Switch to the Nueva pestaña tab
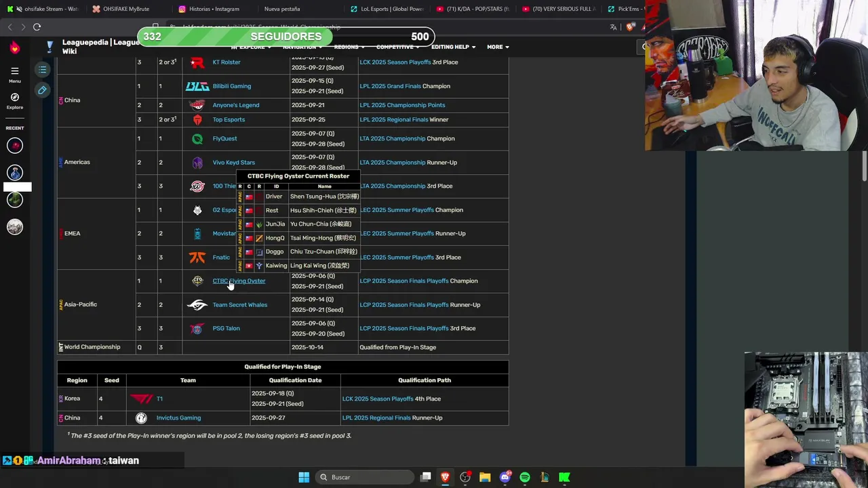868x488 pixels. (x=282, y=9)
